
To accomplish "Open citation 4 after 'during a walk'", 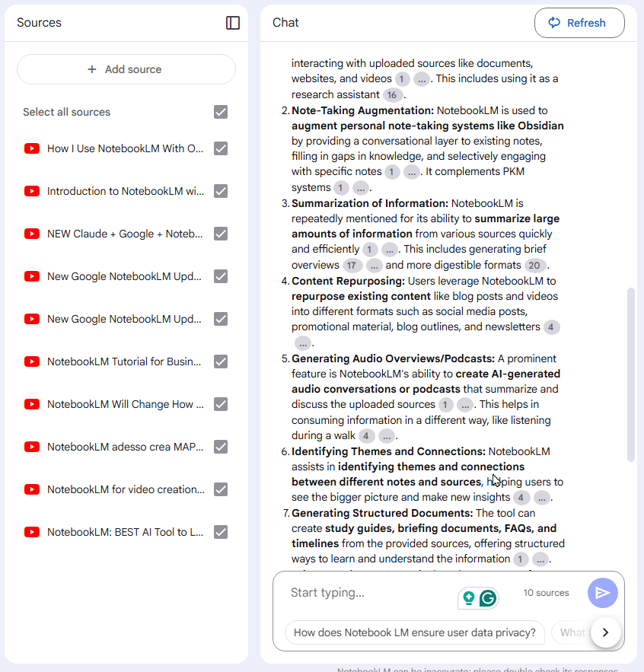I will tap(365, 436).
